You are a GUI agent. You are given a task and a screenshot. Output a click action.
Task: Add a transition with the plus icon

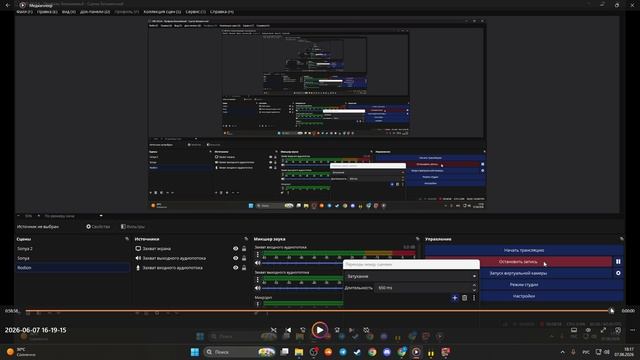pyautogui.click(x=455, y=298)
